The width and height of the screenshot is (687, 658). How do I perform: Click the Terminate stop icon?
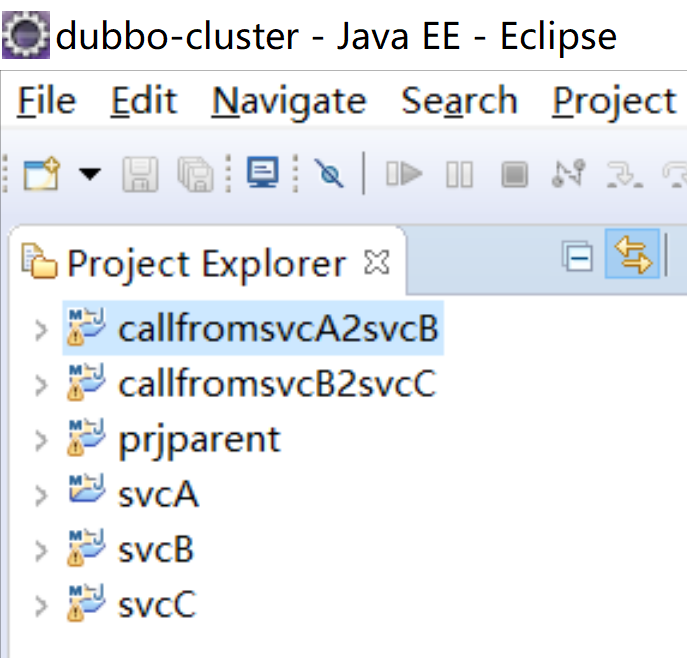coord(514,175)
